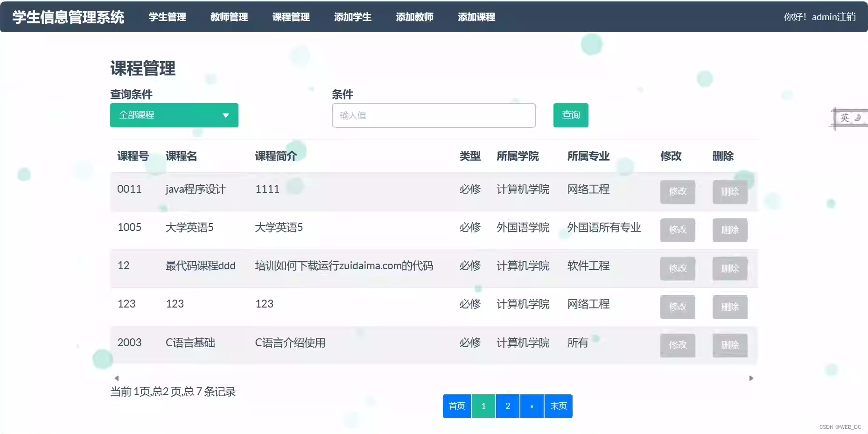Image resolution: width=868 pixels, height=434 pixels.
Task: Click 删除 for course 0011
Action: (730, 192)
